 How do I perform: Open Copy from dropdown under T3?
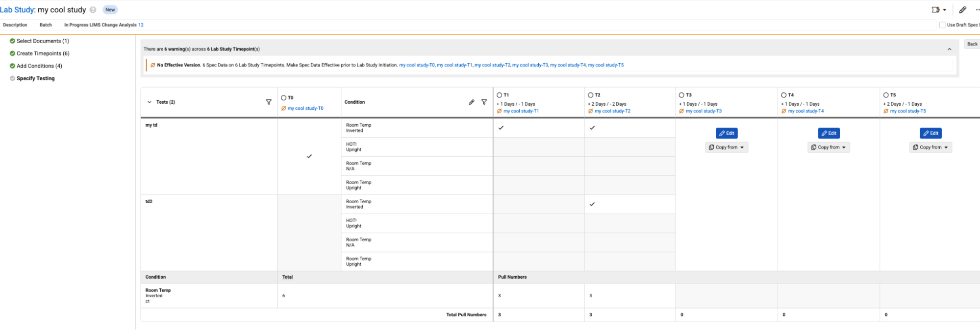tap(727, 147)
